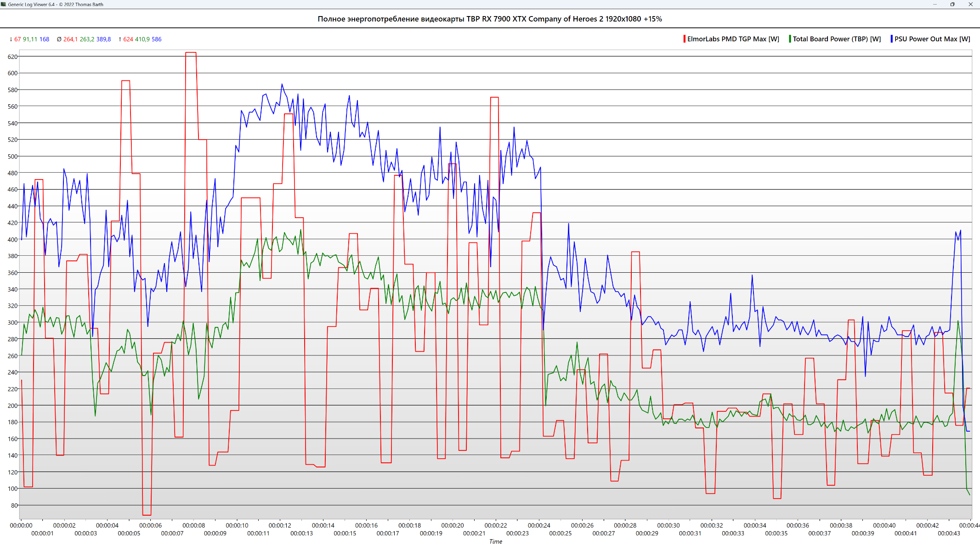
Task: Click the 300 value on the Y axis
Action: [x=12, y=322]
